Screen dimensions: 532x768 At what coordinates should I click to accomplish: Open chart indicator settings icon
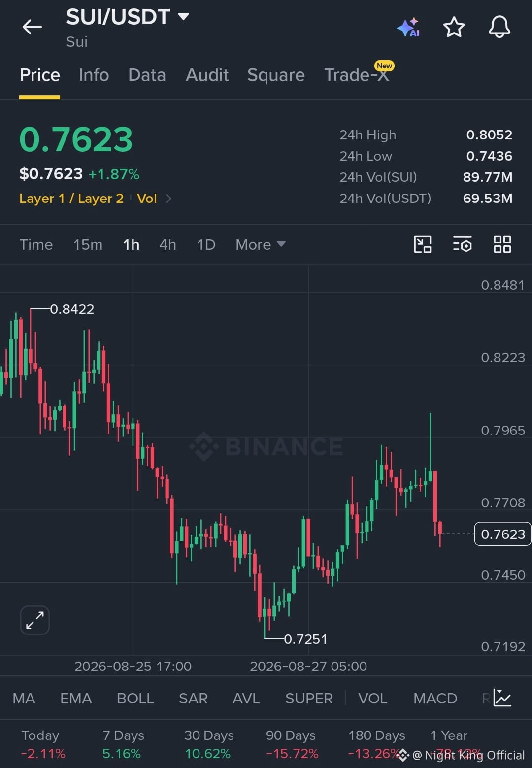(x=462, y=244)
